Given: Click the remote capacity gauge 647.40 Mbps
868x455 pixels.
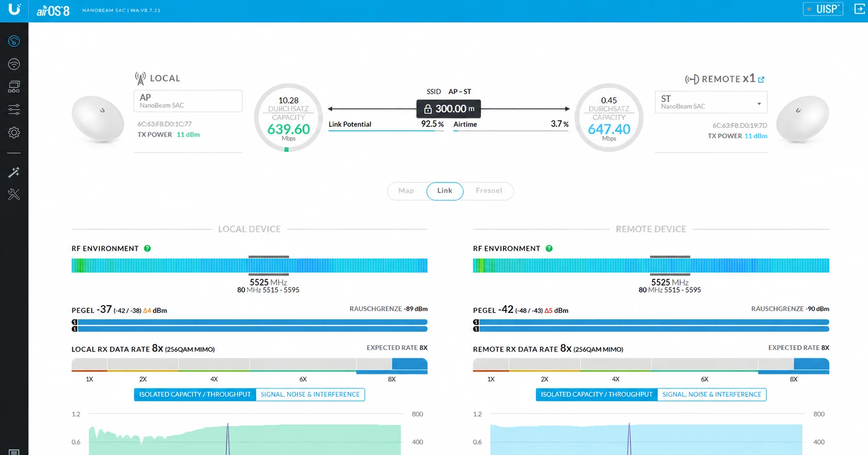Looking at the screenshot, I should [609, 118].
